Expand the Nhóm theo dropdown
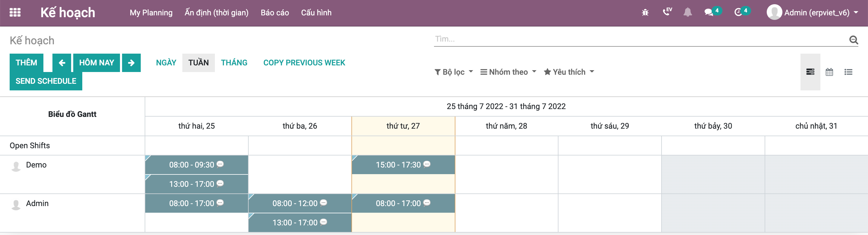868x235 pixels. pos(508,72)
